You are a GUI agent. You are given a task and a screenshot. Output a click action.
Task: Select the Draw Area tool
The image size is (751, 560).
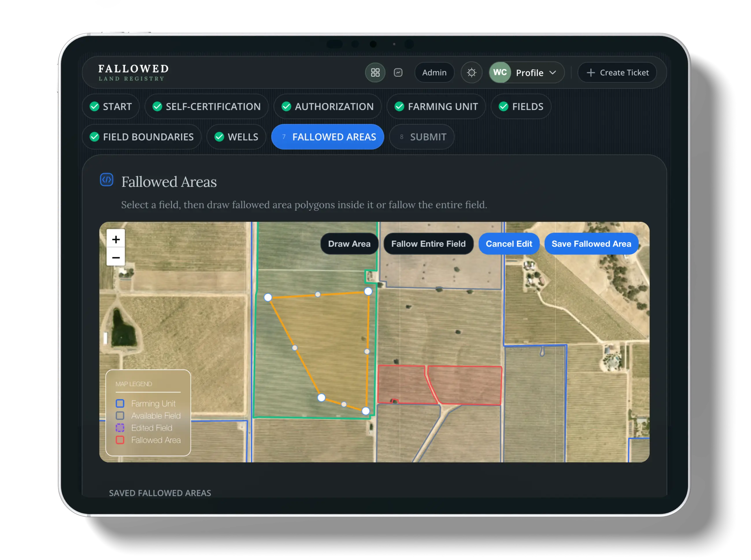tap(349, 244)
